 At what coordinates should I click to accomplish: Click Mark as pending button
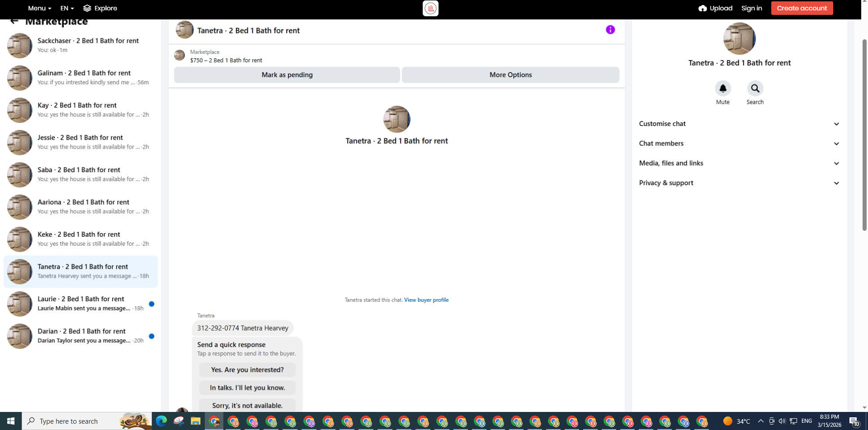pos(287,75)
